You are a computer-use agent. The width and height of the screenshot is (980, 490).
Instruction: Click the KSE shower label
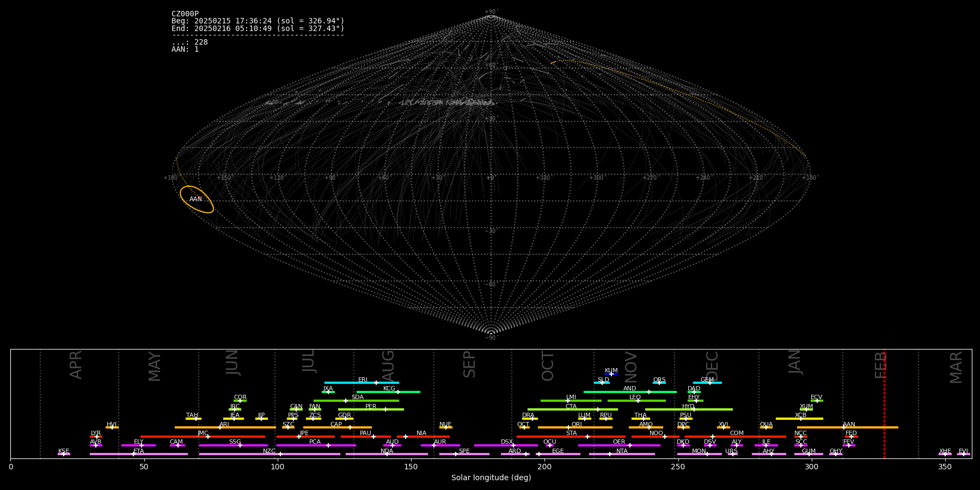pyautogui.click(x=64, y=451)
